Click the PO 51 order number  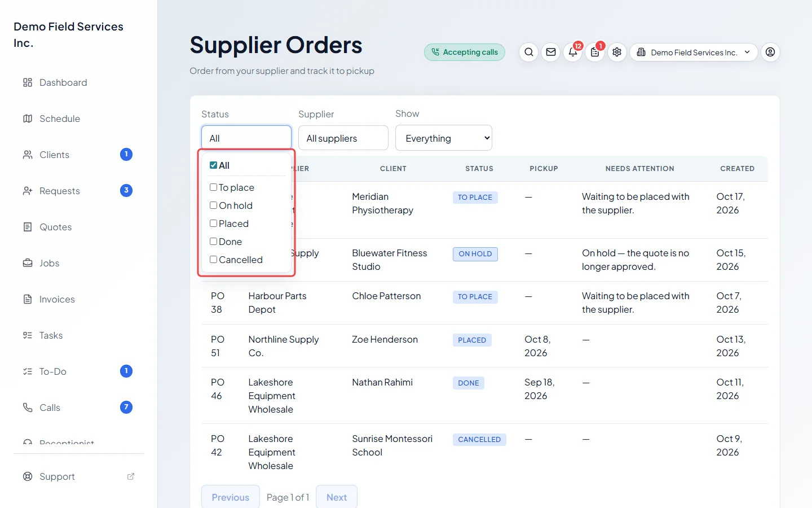coord(218,346)
